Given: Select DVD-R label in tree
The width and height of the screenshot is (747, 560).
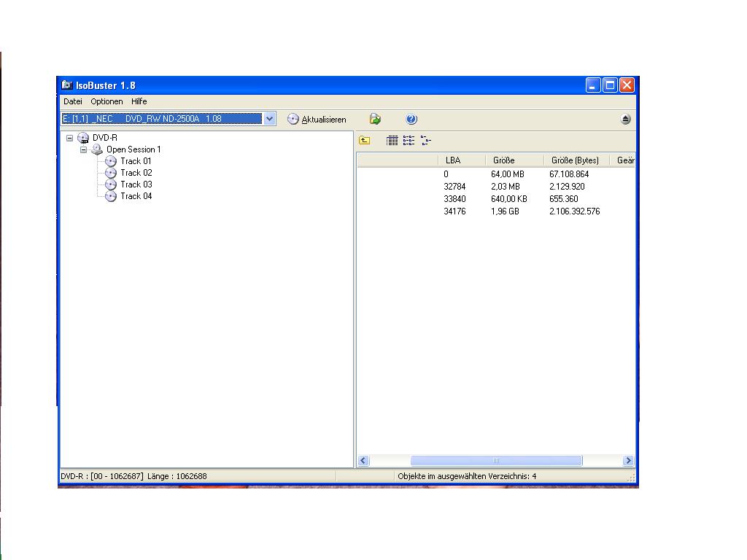Looking at the screenshot, I should pos(105,138).
